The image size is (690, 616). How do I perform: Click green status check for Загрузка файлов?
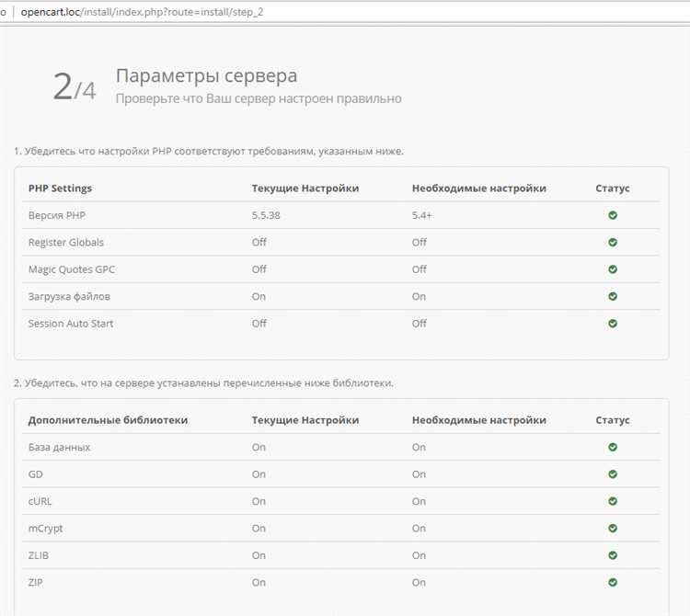[613, 296]
